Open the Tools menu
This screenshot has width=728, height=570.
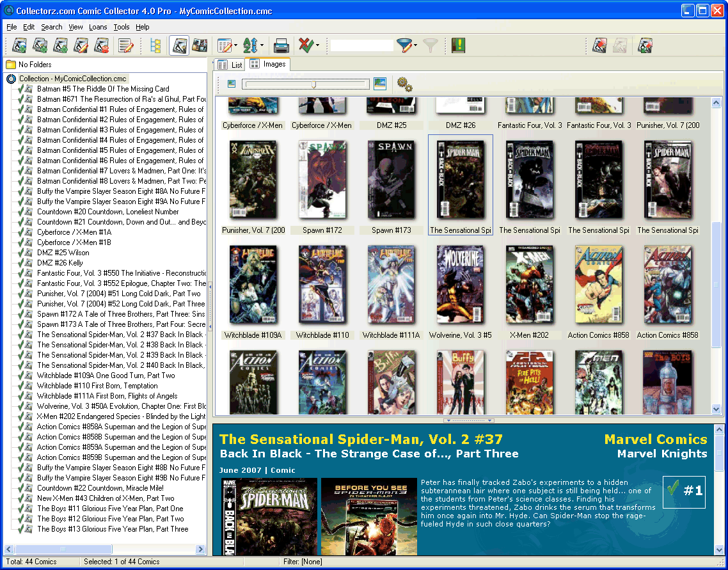[x=122, y=27]
